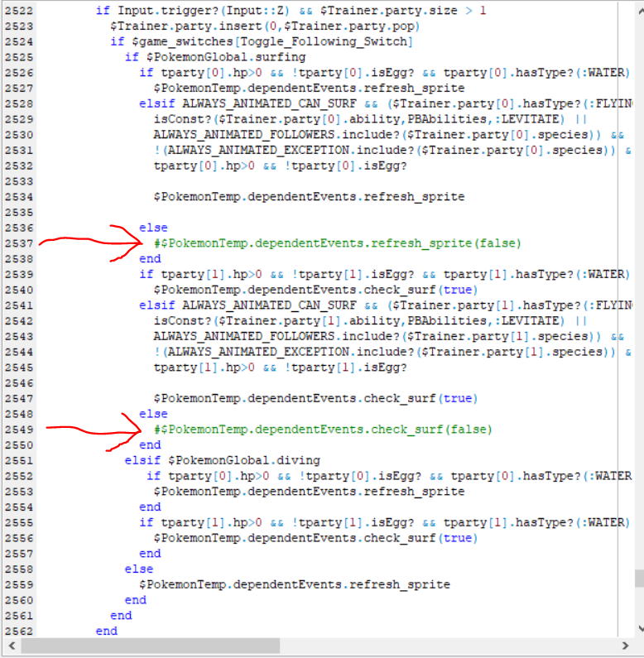
Task: Click ALWAYS_ANIMATED_EXCEPTION on line 2544
Action: coord(258,352)
